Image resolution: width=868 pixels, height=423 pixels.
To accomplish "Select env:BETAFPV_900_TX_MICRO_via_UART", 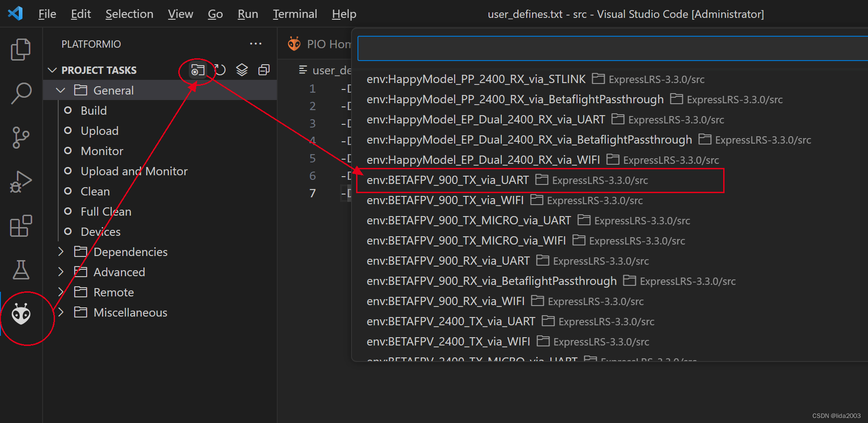I will [x=610, y=221].
